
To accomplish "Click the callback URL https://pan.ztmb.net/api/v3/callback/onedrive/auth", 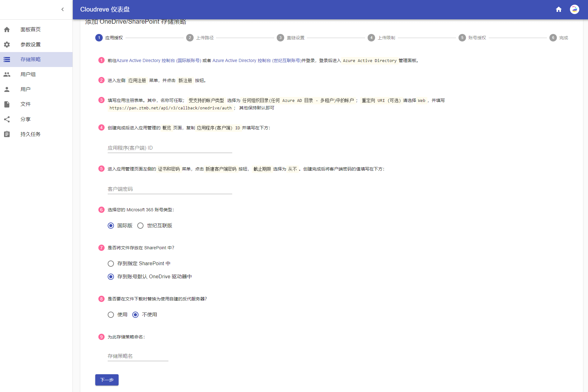I will [x=171, y=108].
